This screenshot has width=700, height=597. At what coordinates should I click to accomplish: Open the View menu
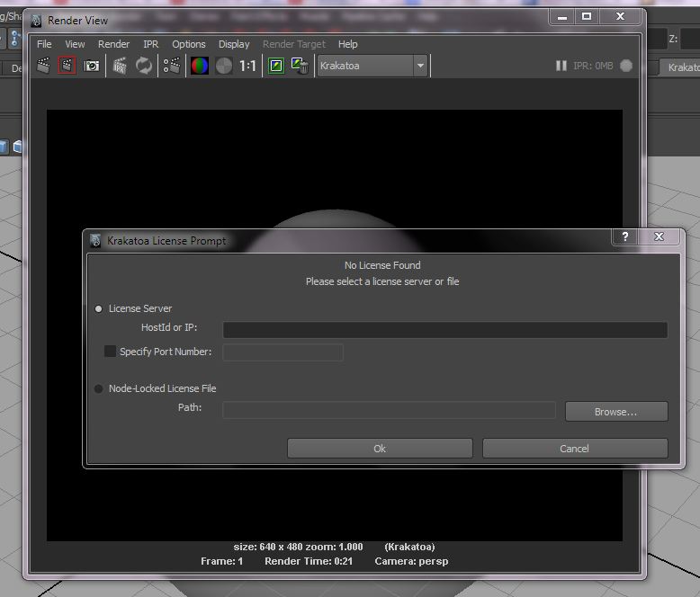(75, 44)
